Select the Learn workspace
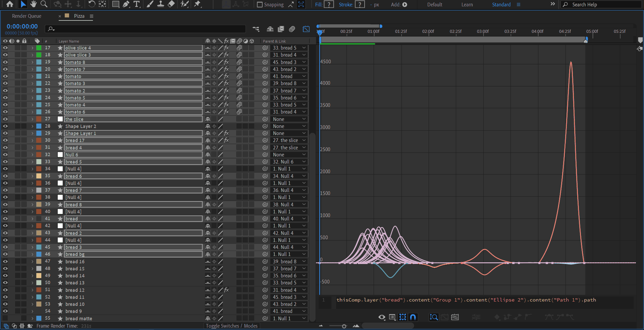Image resolution: width=644 pixels, height=330 pixels. coord(467,5)
